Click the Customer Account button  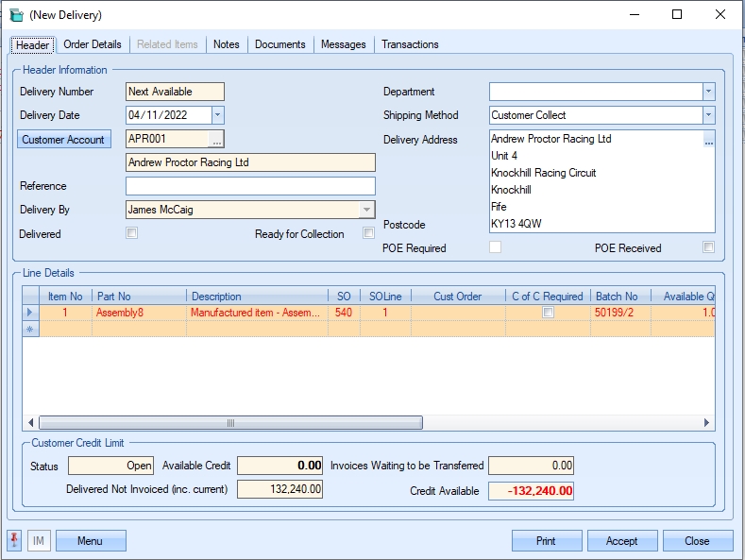click(x=63, y=140)
